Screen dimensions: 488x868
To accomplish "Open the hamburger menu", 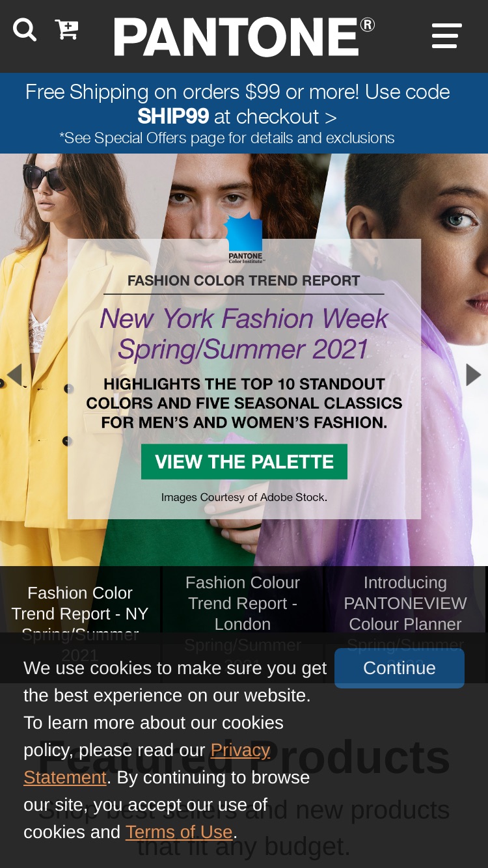I will [447, 36].
